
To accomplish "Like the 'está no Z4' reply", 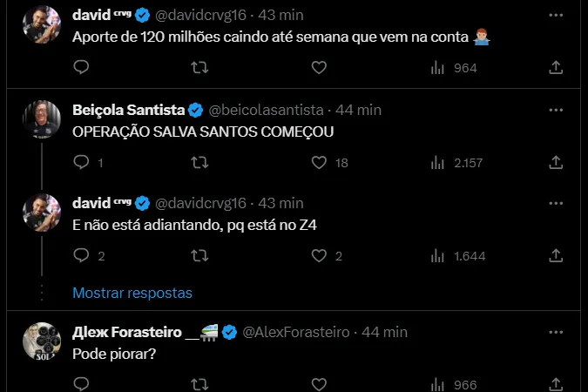I will (319, 255).
